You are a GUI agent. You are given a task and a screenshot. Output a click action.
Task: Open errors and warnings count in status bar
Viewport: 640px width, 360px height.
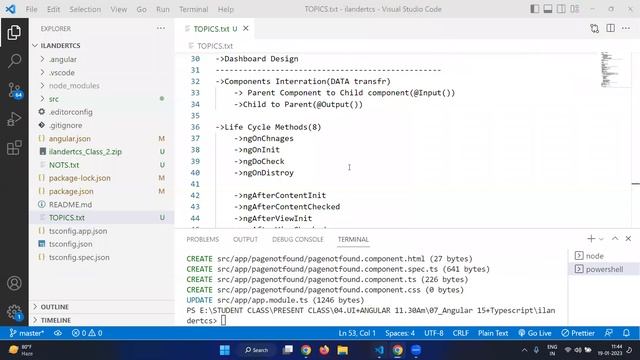click(87, 333)
